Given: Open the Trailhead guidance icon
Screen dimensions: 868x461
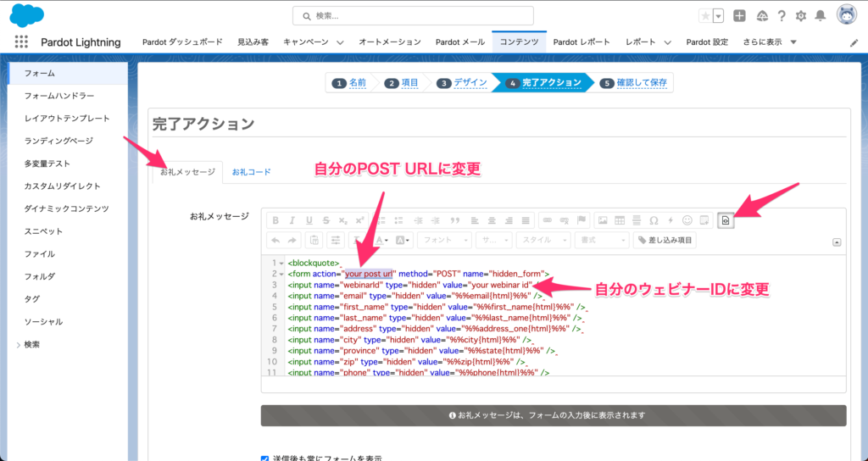Looking at the screenshot, I should coord(762,16).
